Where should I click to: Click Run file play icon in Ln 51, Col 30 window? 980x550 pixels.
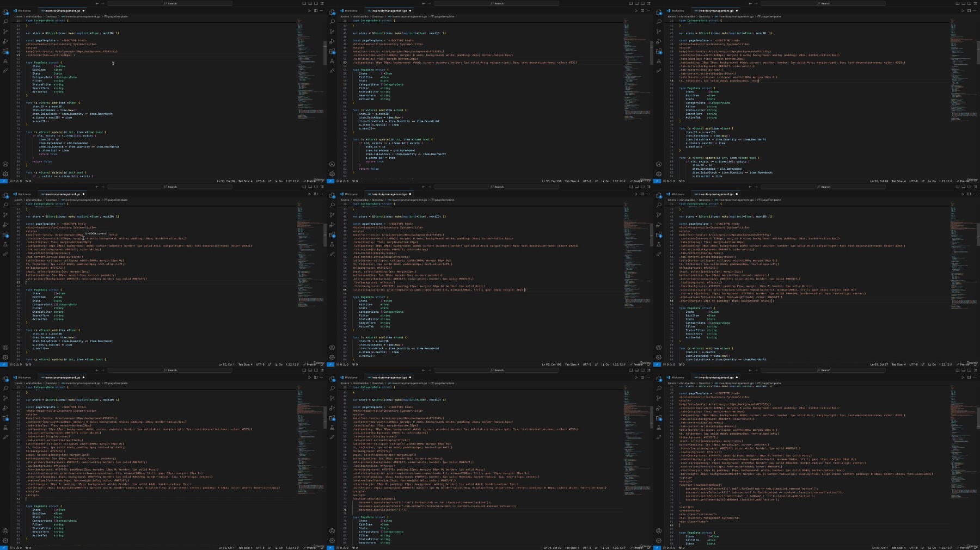click(309, 10)
